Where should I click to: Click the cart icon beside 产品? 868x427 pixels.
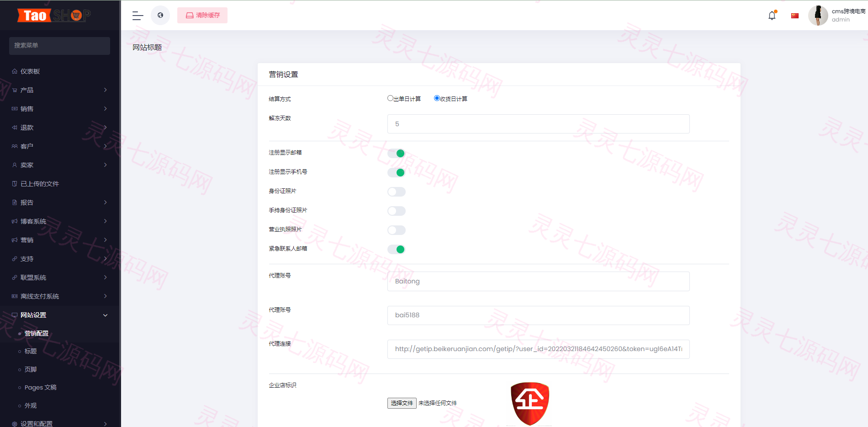tap(15, 90)
